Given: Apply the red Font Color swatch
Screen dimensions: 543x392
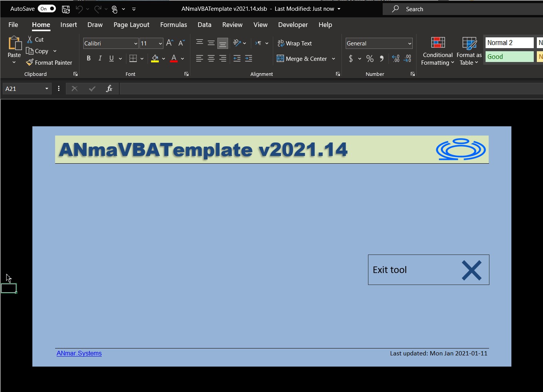Looking at the screenshot, I should pos(174,59).
